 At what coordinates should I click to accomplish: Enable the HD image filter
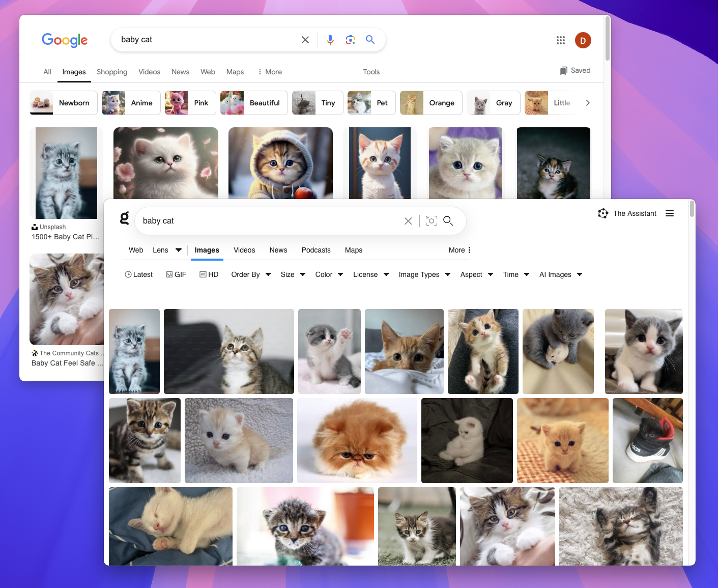click(x=209, y=274)
